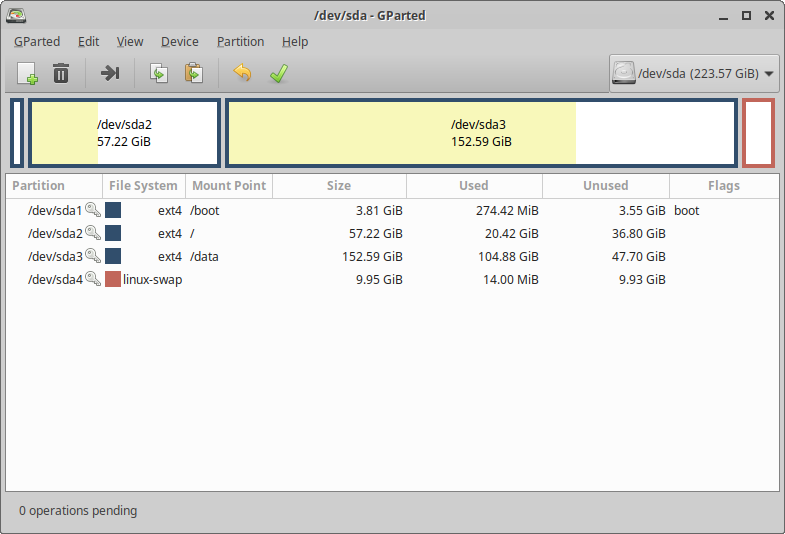Open the GParted menu

[x=37, y=42]
